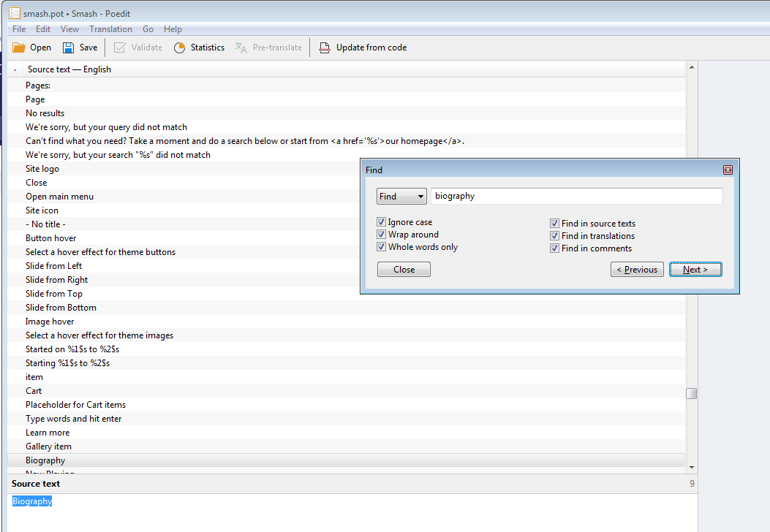Viewport: 770px width, 532px height.
Task: Click the Open folder icon in toolbar
Action: [x=19, y=47]
